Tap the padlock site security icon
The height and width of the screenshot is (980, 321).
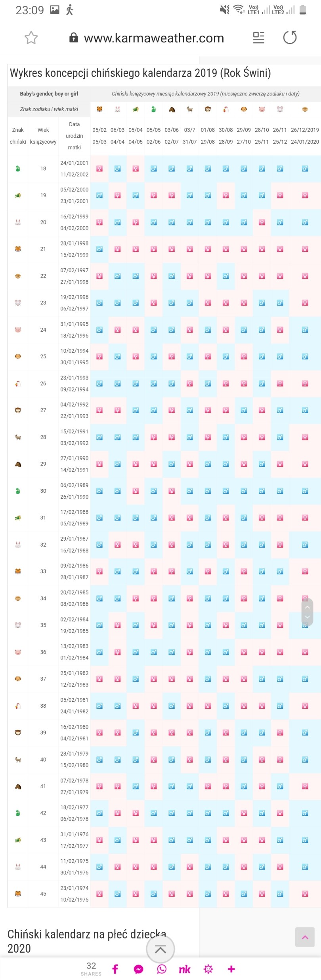pos(74,38)
